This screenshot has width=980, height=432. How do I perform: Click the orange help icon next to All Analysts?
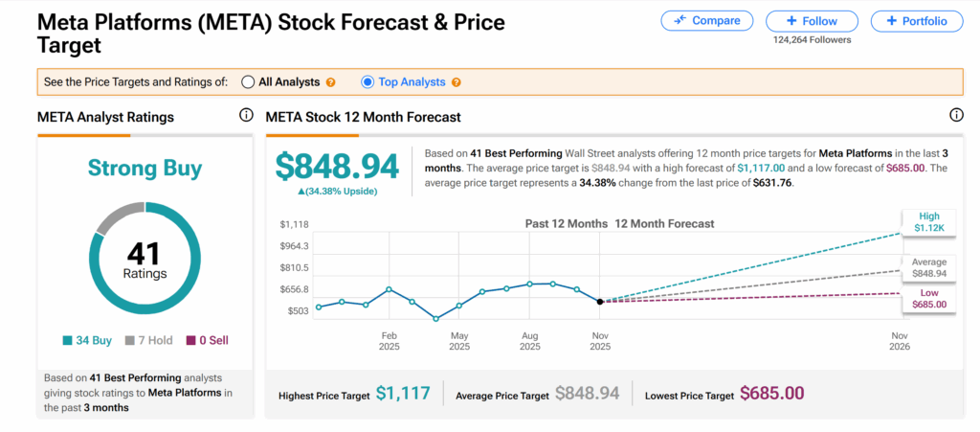330,82
